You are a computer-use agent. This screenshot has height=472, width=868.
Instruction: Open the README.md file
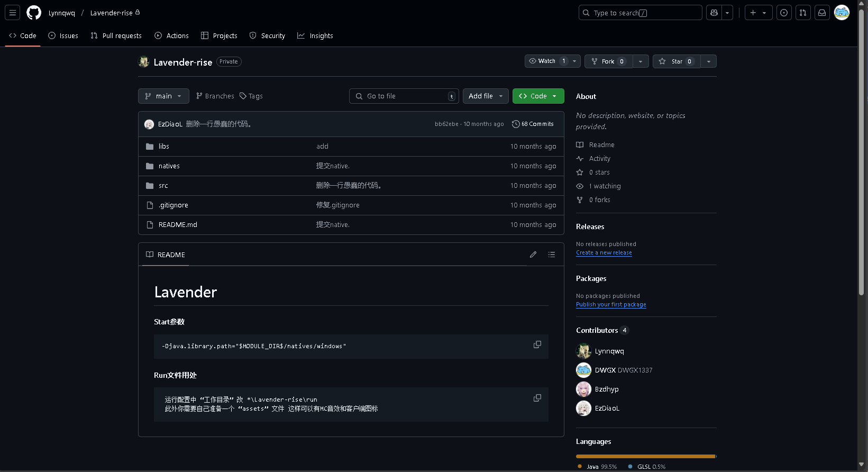coord(178,225)
